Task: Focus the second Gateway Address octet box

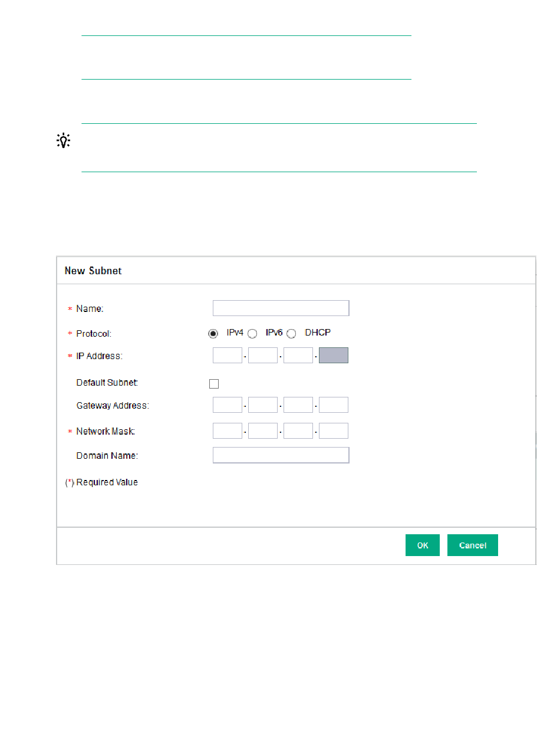Action: [263, 405]
